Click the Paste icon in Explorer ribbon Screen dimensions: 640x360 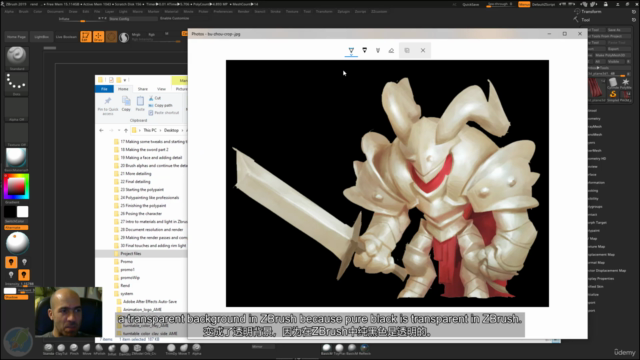click(140, 104)
